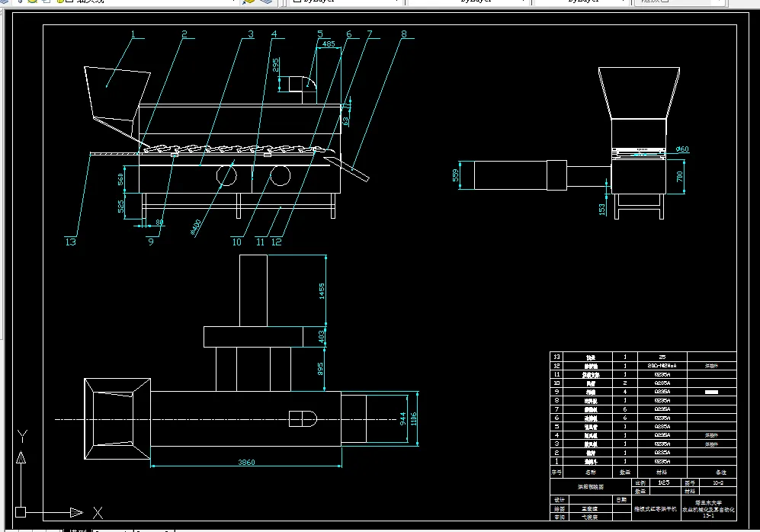Screen dimensions: 760x532
Task: Select part callout number 5 at top
Action: (x=320, y=34)
